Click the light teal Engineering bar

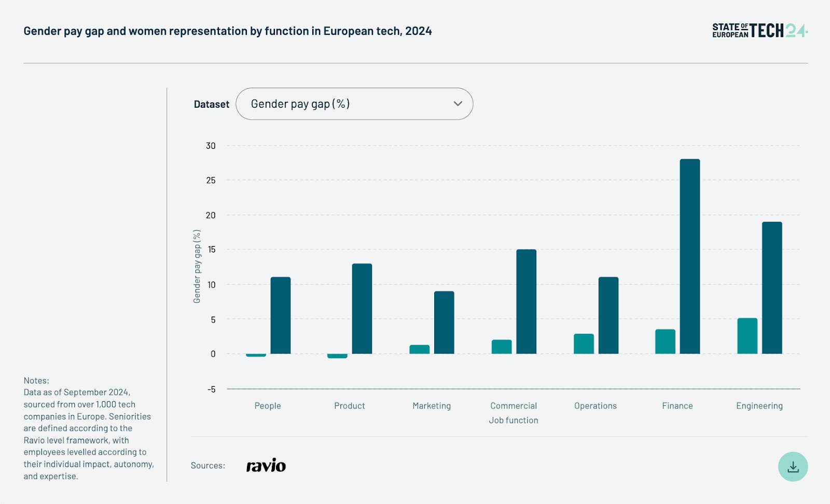click(x=747, y=336)
